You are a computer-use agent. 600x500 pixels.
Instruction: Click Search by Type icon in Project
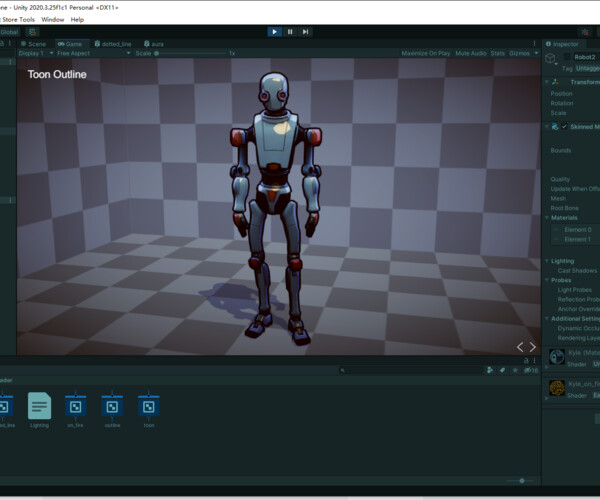490,370
